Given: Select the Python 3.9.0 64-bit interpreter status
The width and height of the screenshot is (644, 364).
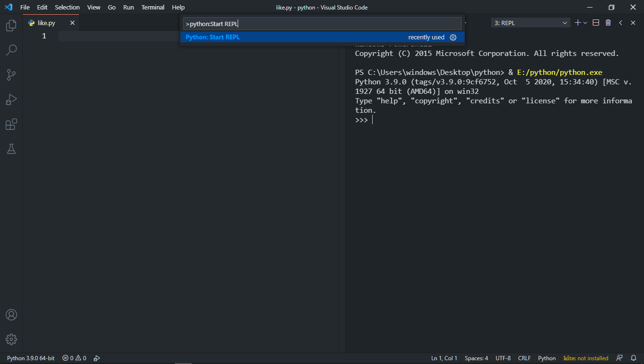Looking at the screenshot, I should pos(31,358).
